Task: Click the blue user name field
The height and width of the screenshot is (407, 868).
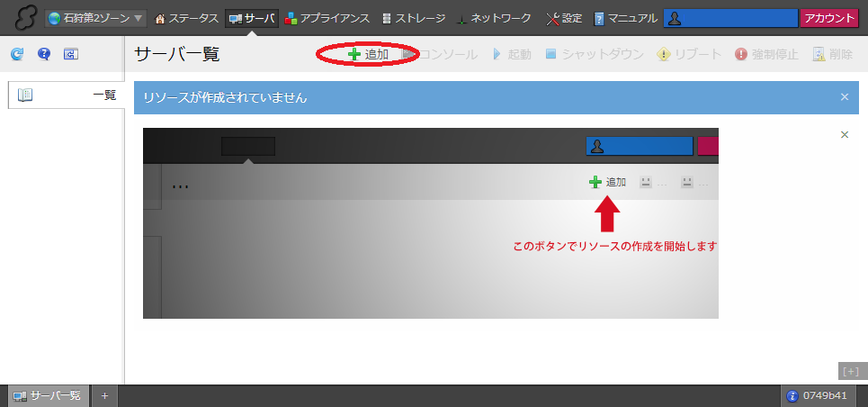Action: tap(730, 18)
